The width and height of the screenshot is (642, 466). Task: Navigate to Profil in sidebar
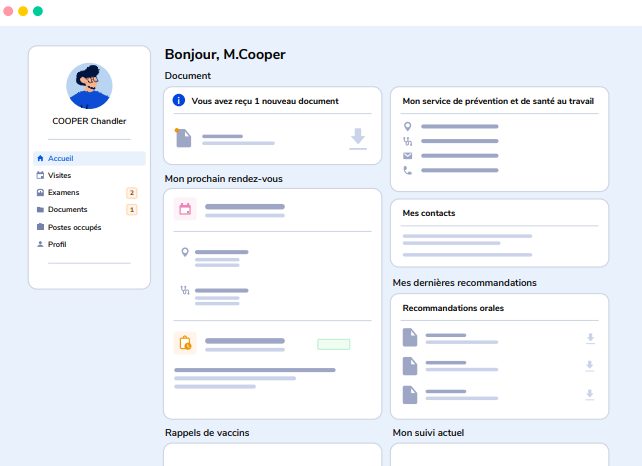(x=56, y=244)
